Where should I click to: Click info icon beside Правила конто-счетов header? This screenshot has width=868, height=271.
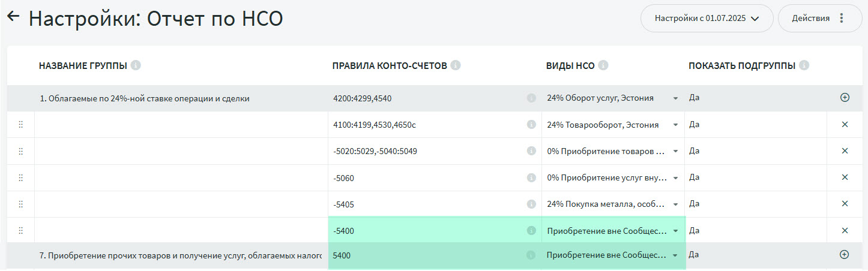pos(456,65)
